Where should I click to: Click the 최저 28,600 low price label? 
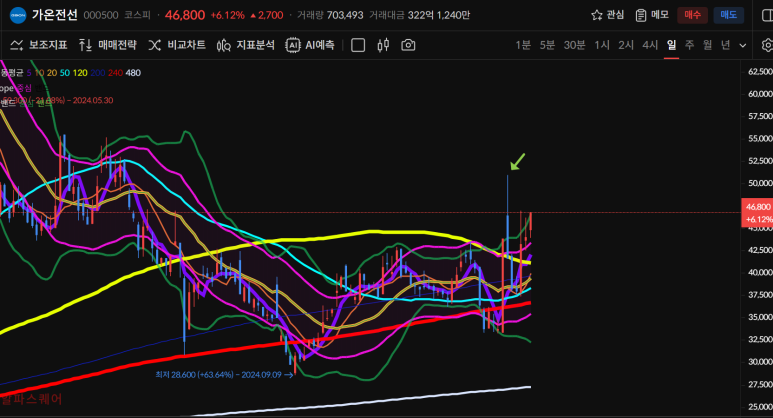point(224,375)
